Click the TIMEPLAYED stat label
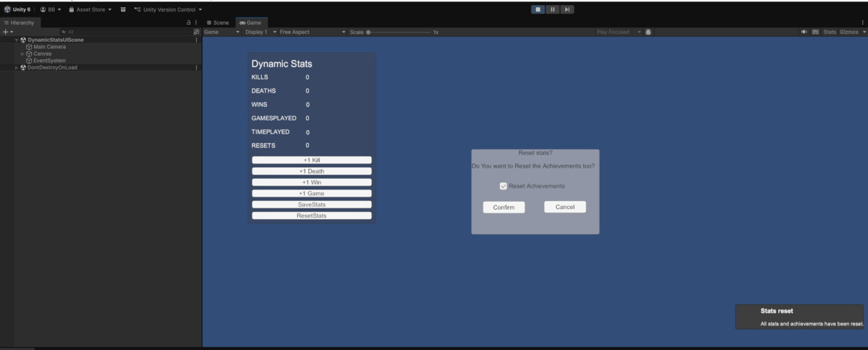Viewport: 868px width, 350px height. tap(271, 132)
